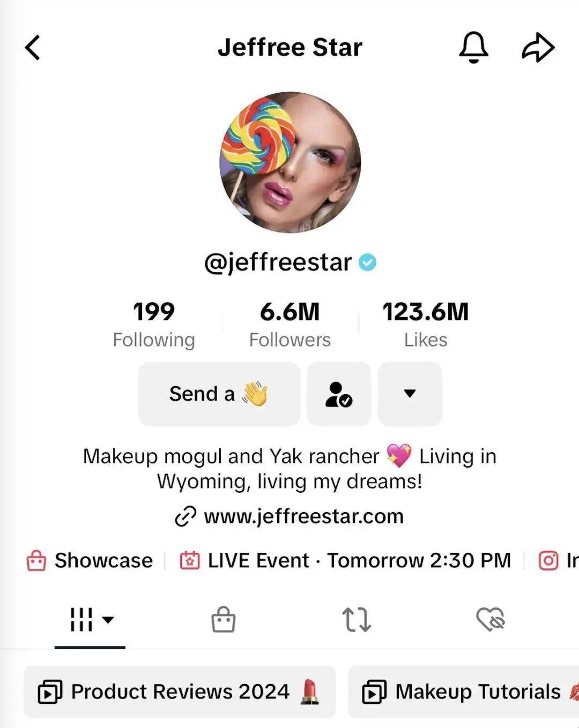Switch to the reposts tab
579x728 pixels.
pyautogui.click(x=357, y=619)
